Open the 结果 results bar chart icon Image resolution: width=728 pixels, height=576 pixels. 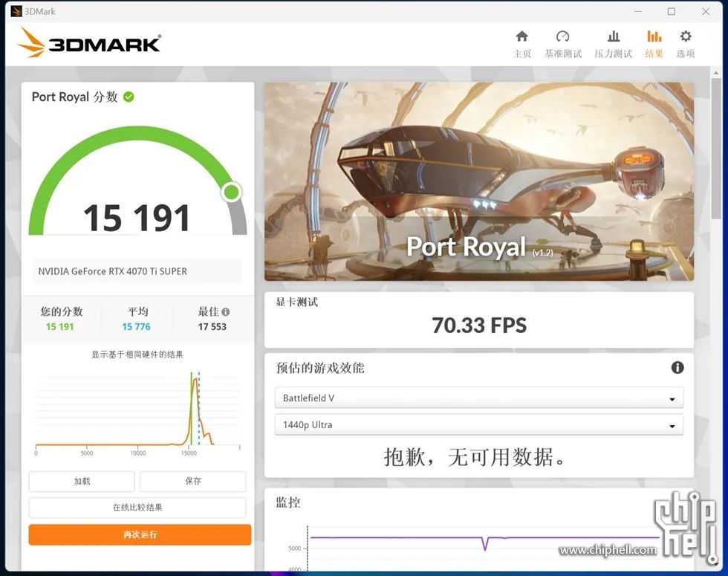[654, 36]
